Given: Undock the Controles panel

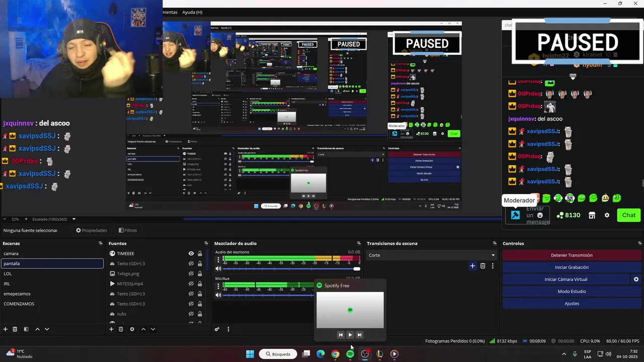Looking at the screenshot, I should pyautogui.click(x=639, y=243).
